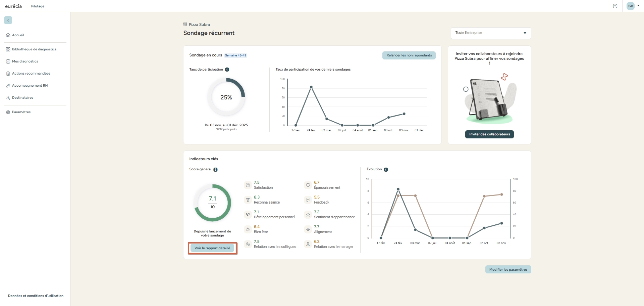Click the Reconnaissance trophy icon
Image resolution: width=644 pixels, height=306 pixels.
tap(248, 200)
